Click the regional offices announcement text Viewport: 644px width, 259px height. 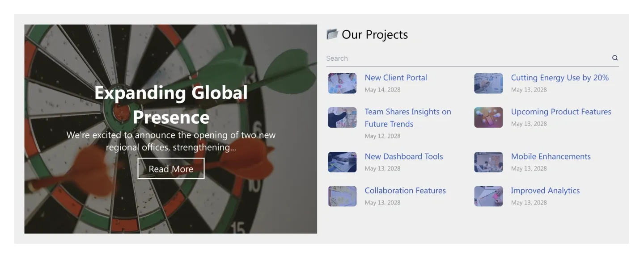tap(171, 141)
